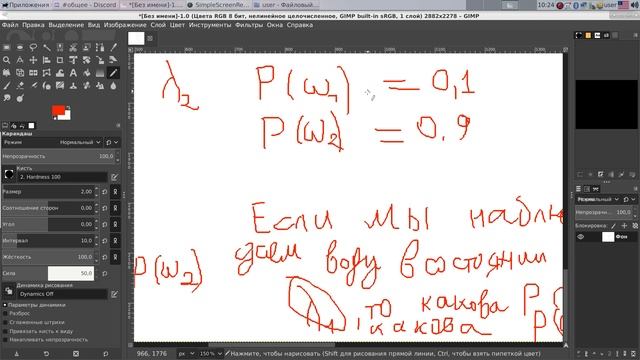This screenshot has width=640, height=360.
Task: Select the Color Picker eyedropper tool
Action: pyautogui.click(x=113, y=47)
